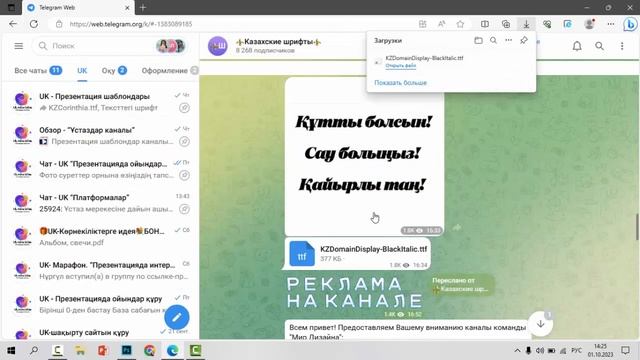Click the mute notifications bell icon
Viewport: 640px width, 360px height.
[577, 46]
